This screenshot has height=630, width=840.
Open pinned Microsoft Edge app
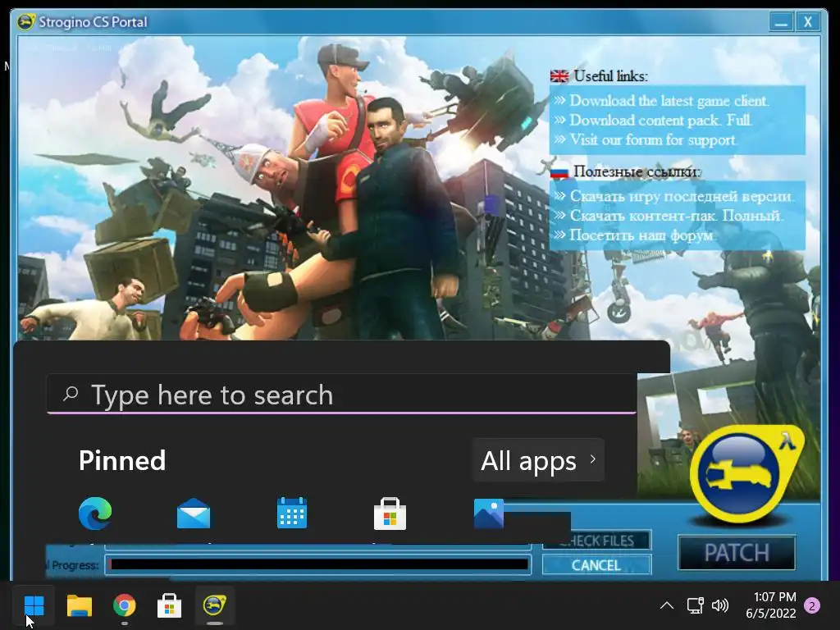95,514
